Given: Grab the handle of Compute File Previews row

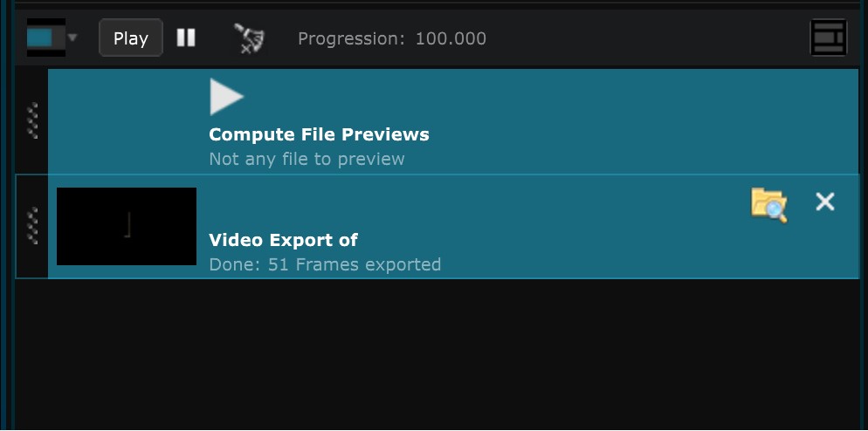Looking at the screenshot, I should coord(32,120).
